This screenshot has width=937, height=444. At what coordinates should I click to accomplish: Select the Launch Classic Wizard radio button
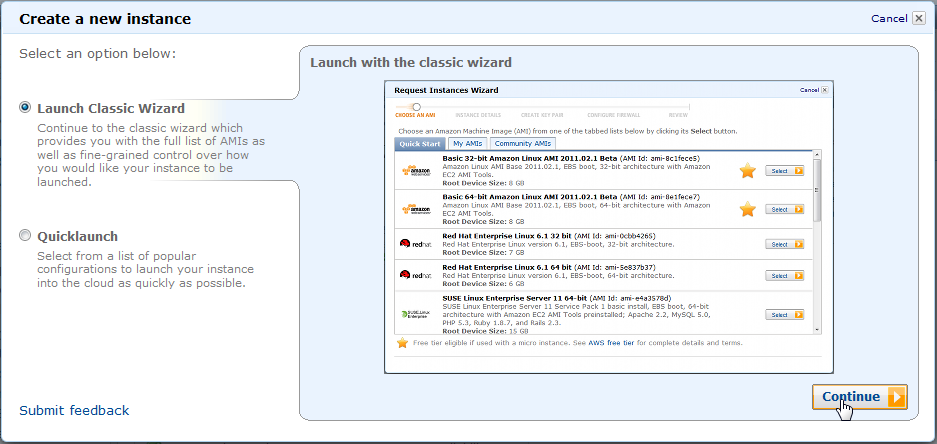coord(25,108)
